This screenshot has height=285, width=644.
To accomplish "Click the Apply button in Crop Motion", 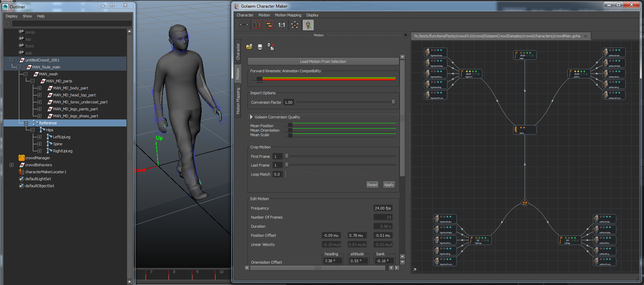I will [x=389, y=185].
